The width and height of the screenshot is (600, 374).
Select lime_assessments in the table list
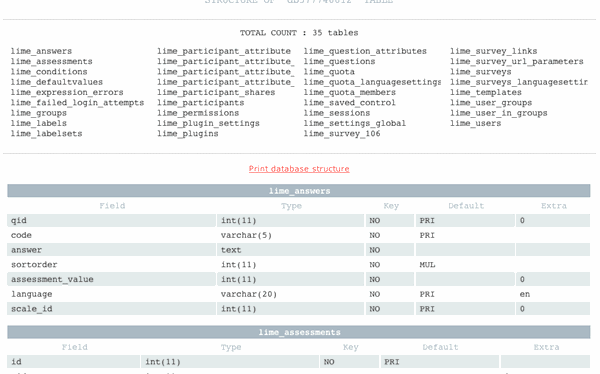(52, 62)
